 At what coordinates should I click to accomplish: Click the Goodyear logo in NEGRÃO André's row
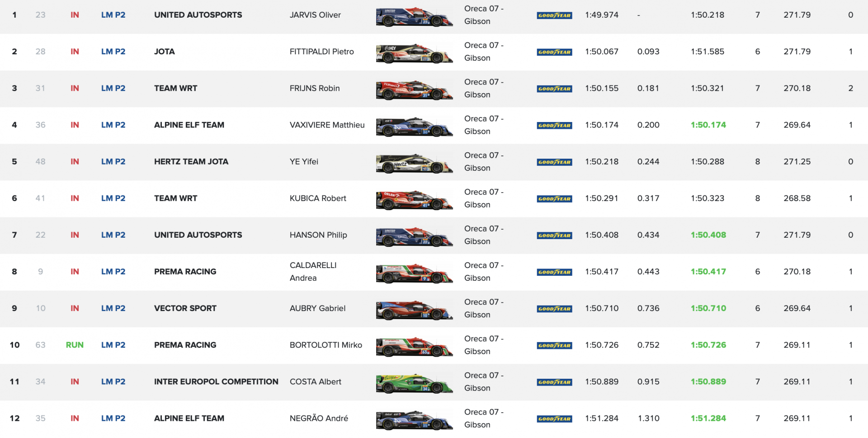coord(554,419)
